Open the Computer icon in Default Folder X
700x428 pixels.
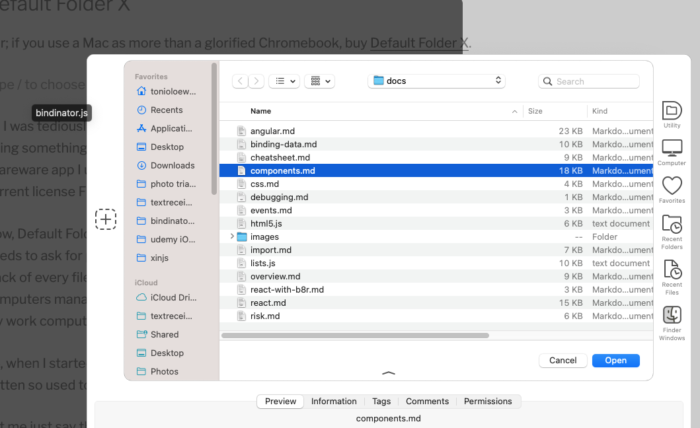(x=671, y=152)
